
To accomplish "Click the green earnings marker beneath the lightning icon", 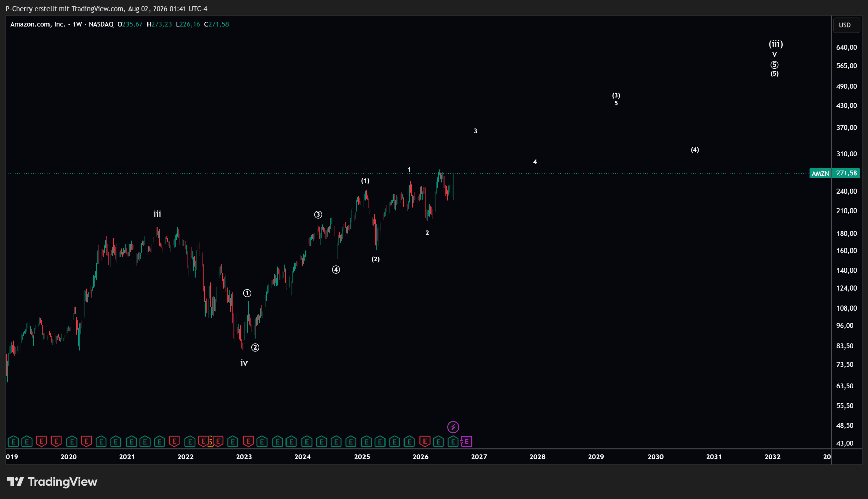I will 453,441.
